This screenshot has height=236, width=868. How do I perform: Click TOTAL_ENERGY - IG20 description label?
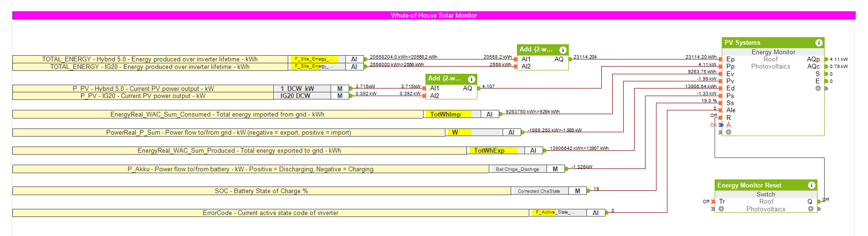[x=150, y=67]
